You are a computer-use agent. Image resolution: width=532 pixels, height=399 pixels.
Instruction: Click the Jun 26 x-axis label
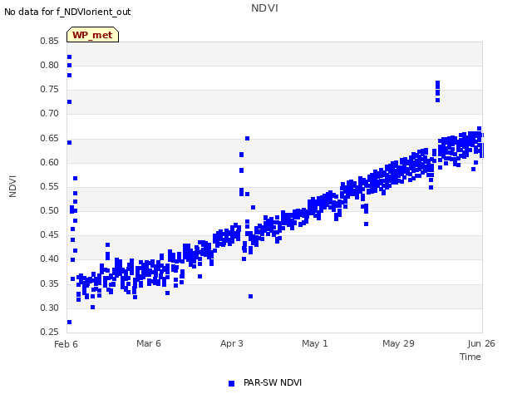pos(481,343)
